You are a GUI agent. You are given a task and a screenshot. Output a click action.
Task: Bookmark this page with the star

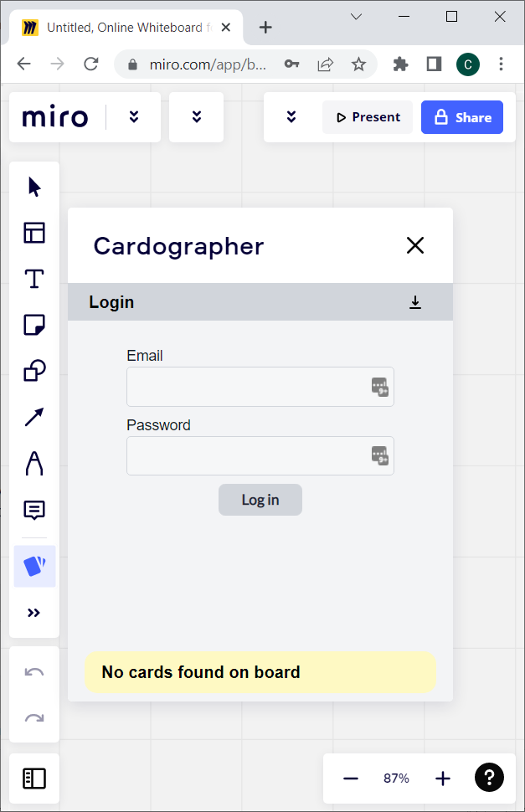pyautogui.click(x=358, y=64)
